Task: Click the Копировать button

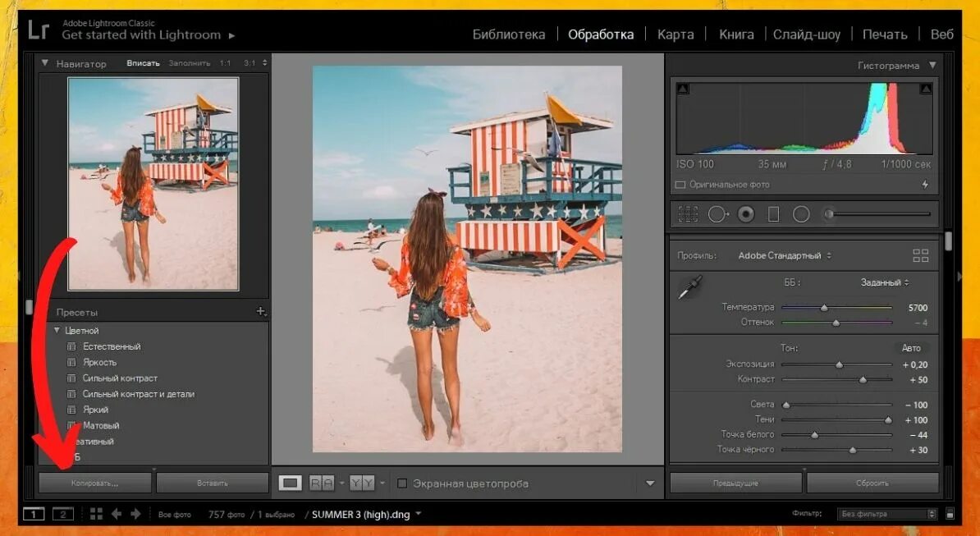Action: click(x=95, y=483)
